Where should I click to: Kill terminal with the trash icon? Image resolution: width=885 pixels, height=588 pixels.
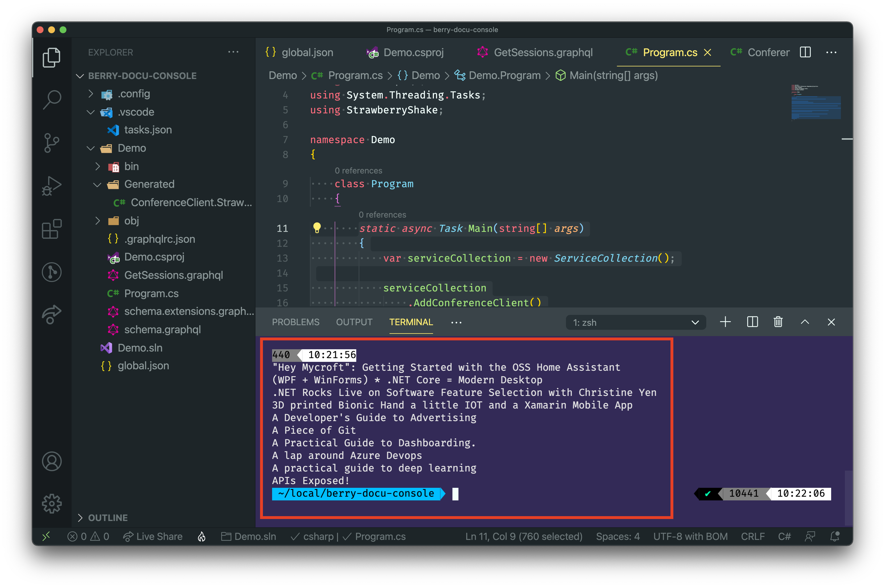(x=778, y=322)
